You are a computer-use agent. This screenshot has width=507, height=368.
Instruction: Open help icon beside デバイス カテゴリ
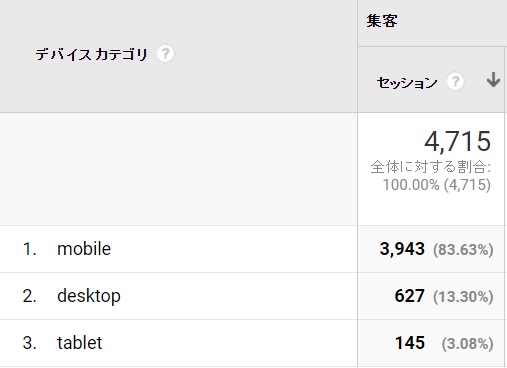tap(165, 54)
